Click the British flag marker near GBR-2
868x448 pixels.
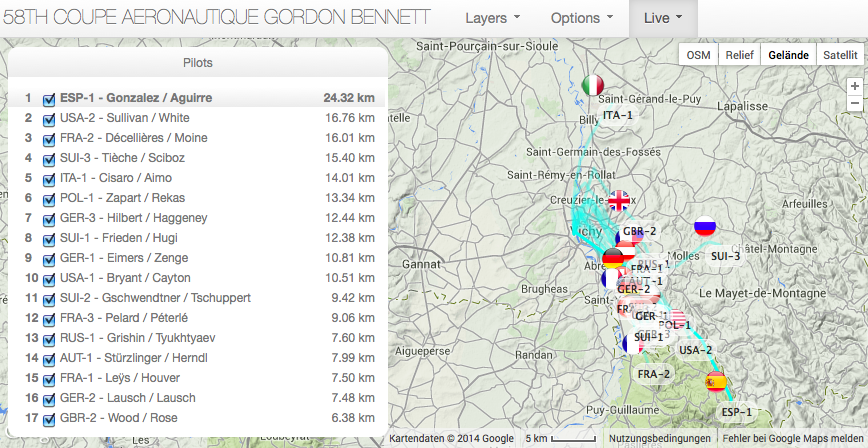[619, 201]
